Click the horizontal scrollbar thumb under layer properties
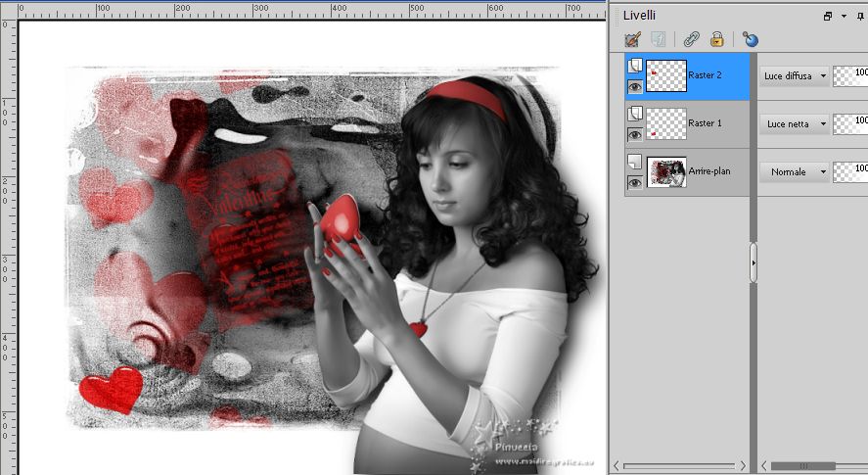868x475 pixels. (x=802, y=466)
